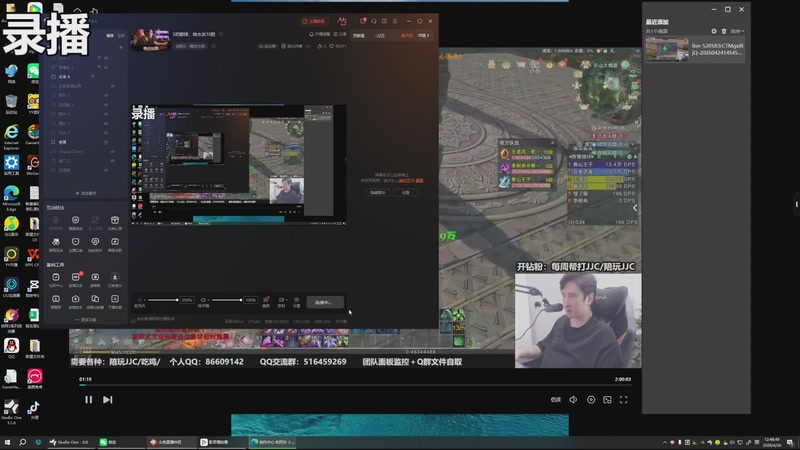Show hidden system tray icons chevron
The width and height of the screenshot is (800, 450).
(664, 442)
